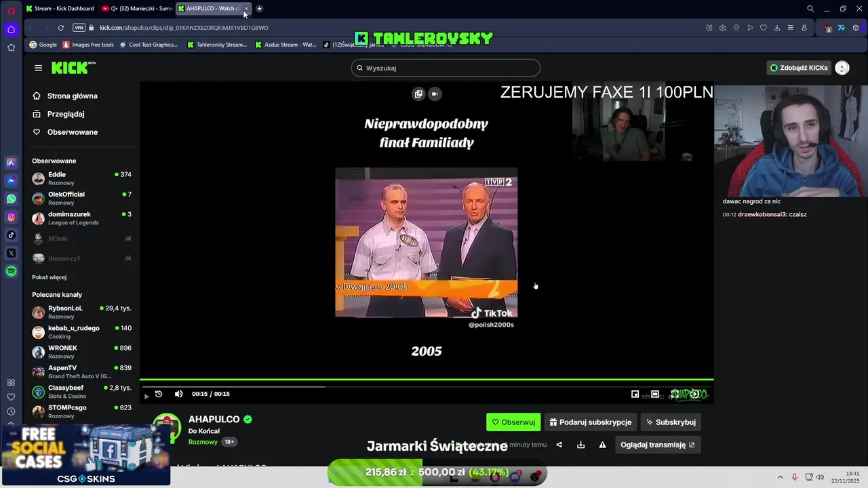Image resolution: width=868 pixels, height=488 pixels.
Task: Open recommended channel RybsonLoL
Action: click(81, 312)
